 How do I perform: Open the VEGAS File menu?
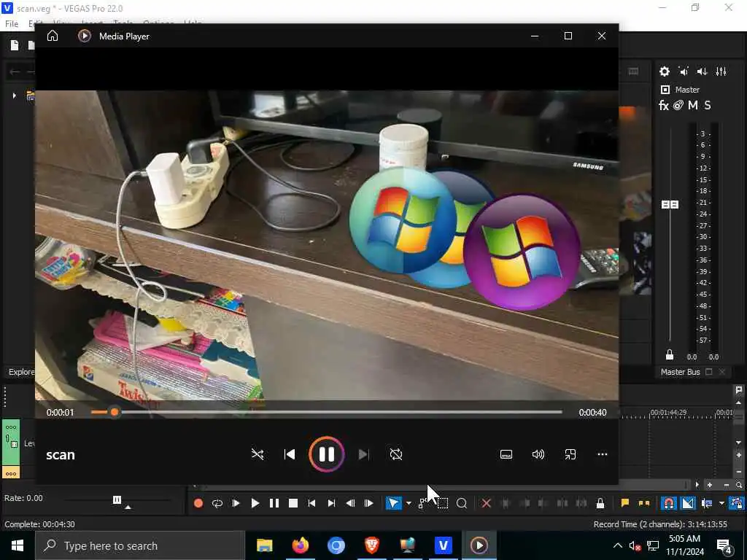(x=12, y=23)
